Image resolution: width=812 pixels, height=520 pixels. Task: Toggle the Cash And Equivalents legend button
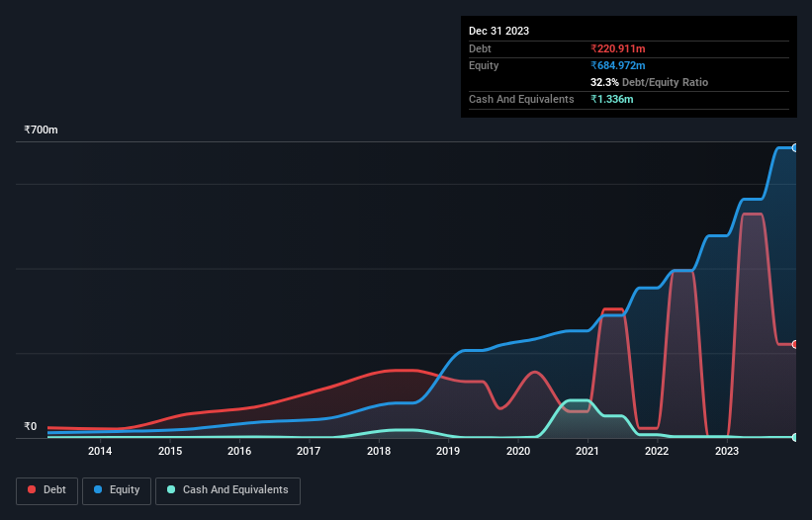[x=227, y=490]
